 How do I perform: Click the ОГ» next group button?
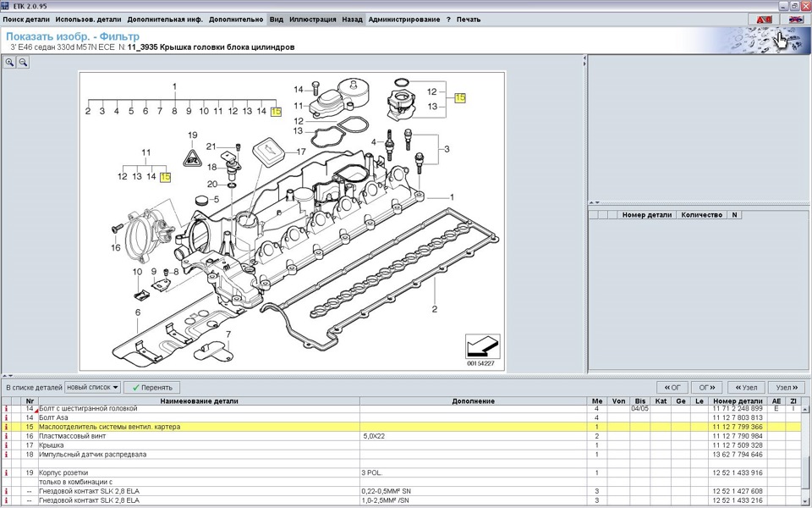707,387
